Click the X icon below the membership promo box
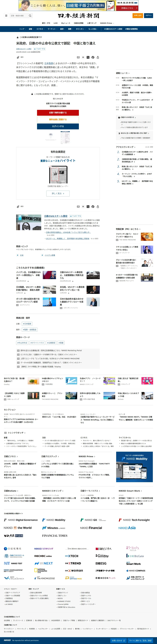157x644 pixels. pos(88,206)
